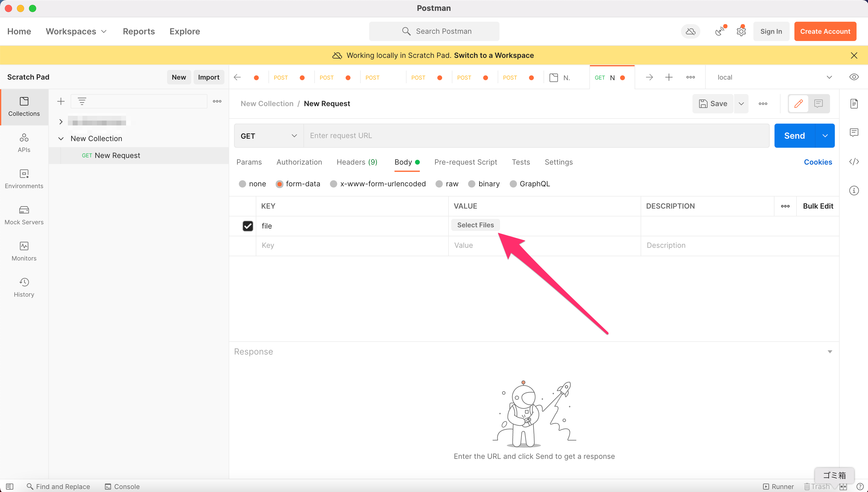Open the local environment selector
Viewport: 868px width, 492px height.
coord(774,77)
